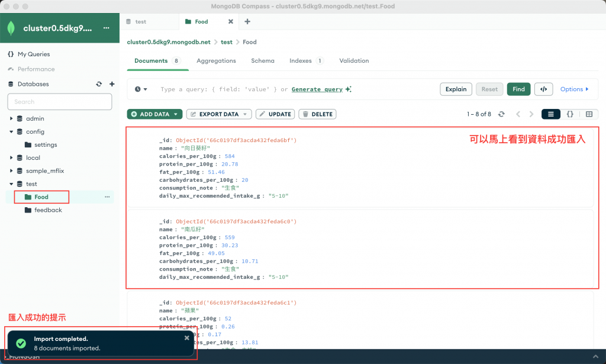The height and width of the screenshot is (364, 606).
Task: Select the settings collection under config
Action: tap(46, 144)
